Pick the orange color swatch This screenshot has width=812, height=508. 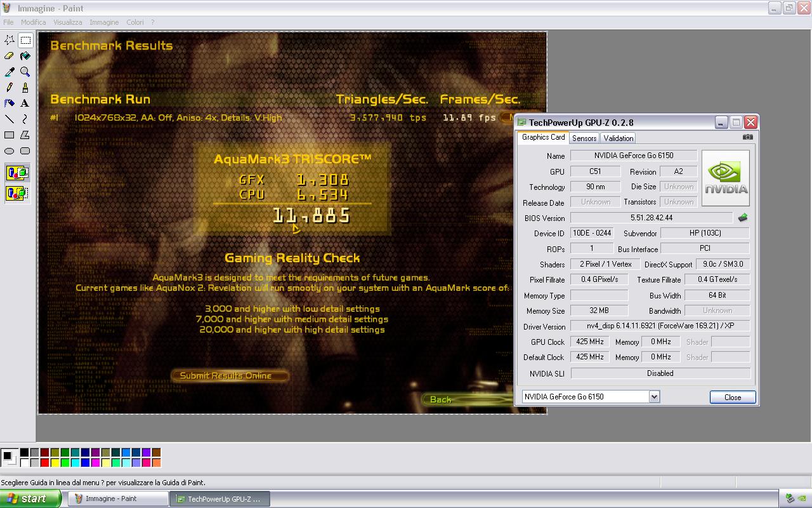[156, 462]
